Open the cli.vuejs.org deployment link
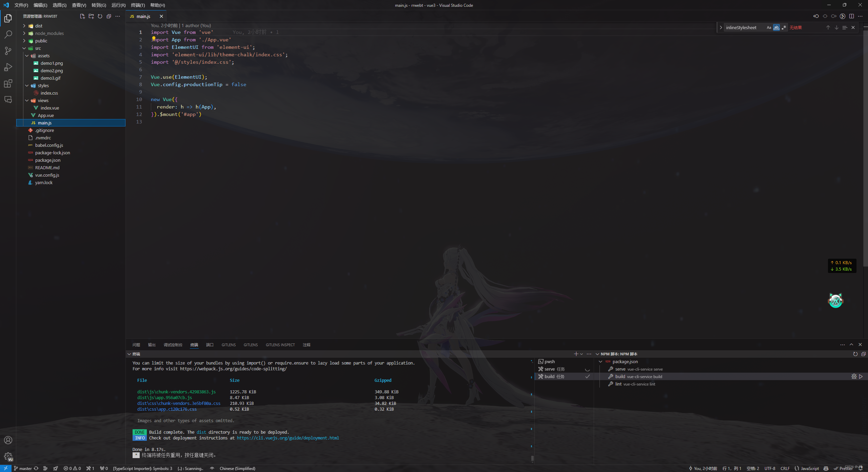Screen dimensions: 868x472 [x=288, y=438]
